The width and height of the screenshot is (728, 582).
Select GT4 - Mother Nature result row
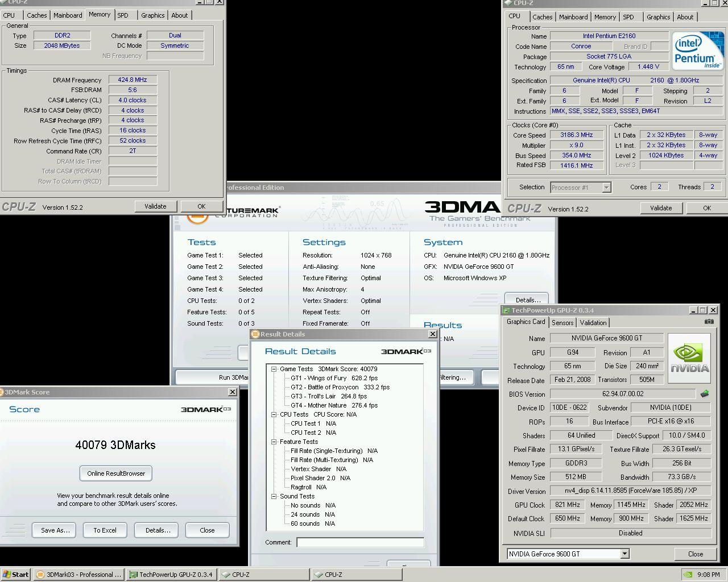point(334,405)
